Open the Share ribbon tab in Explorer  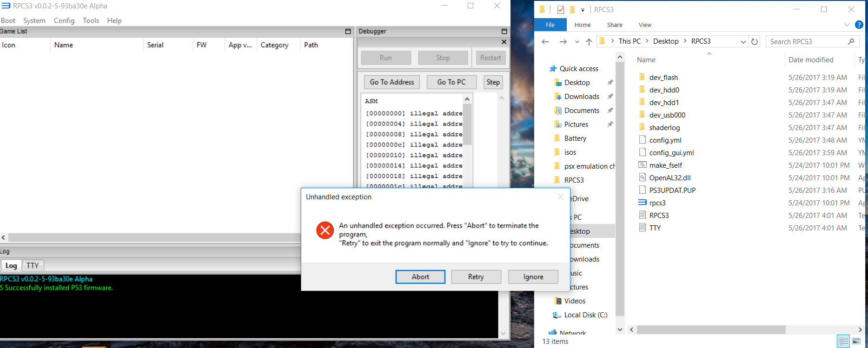(x=615, y=25)
